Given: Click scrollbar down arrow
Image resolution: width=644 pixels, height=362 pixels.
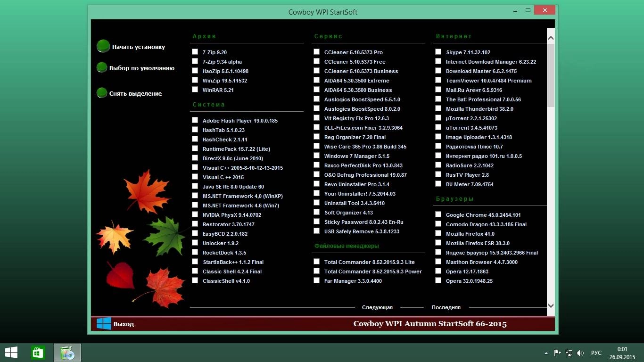Looking at the screenshot, I should tap(551, 306).
